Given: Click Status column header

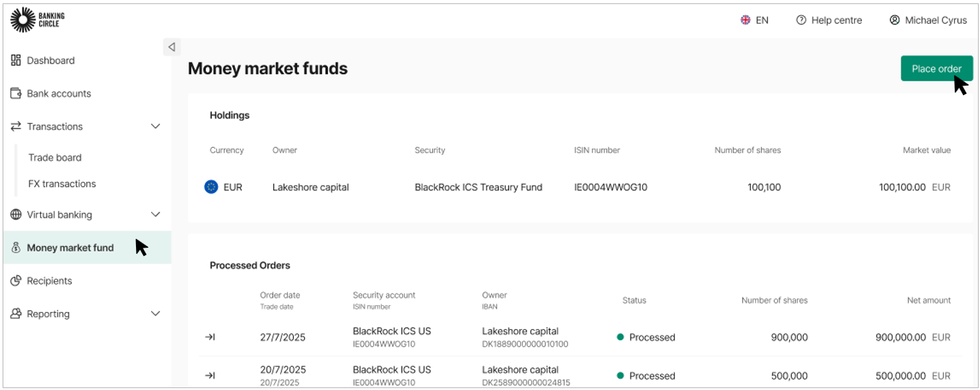Looking at the screenshot, I should 634,300.
